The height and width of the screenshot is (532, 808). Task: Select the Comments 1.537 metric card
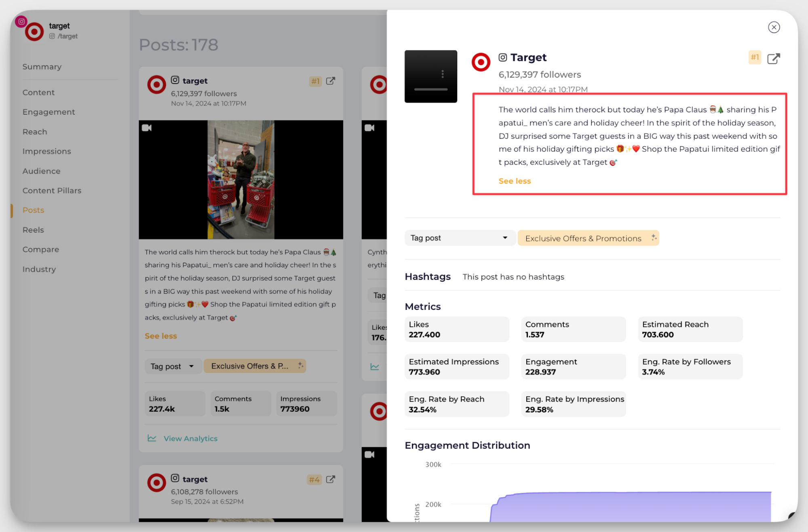[573, 329]
